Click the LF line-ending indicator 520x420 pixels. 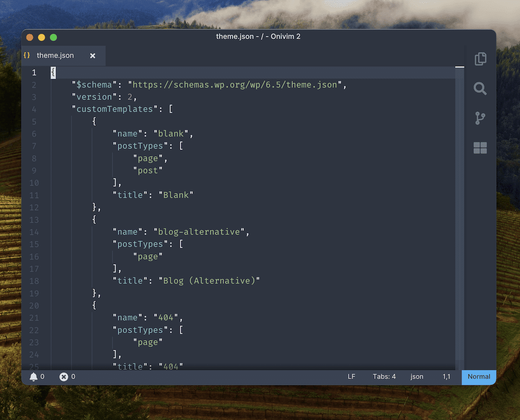point(351,376)
